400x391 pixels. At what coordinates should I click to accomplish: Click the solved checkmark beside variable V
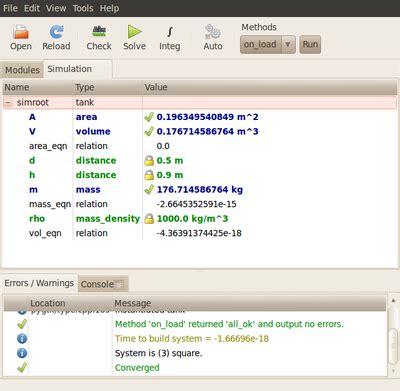(x=149, y=131)
